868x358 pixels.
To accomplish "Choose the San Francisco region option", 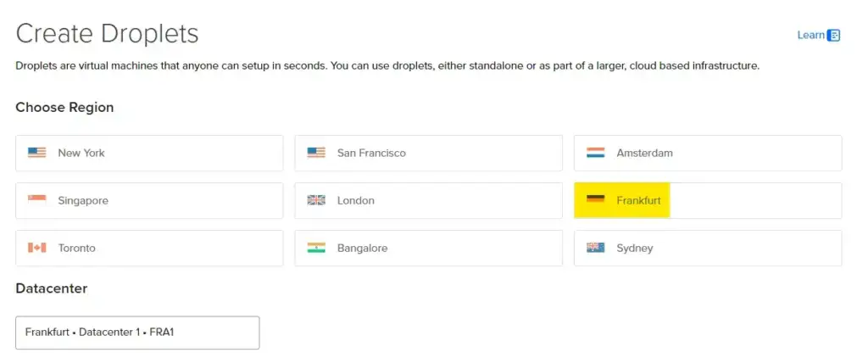I will [371, 153].
